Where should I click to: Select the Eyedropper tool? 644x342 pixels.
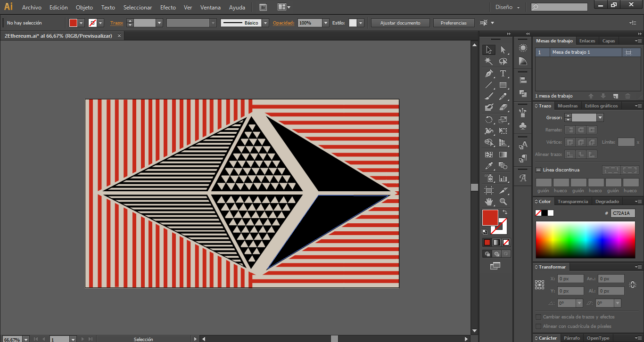click(x=489, y=166)
